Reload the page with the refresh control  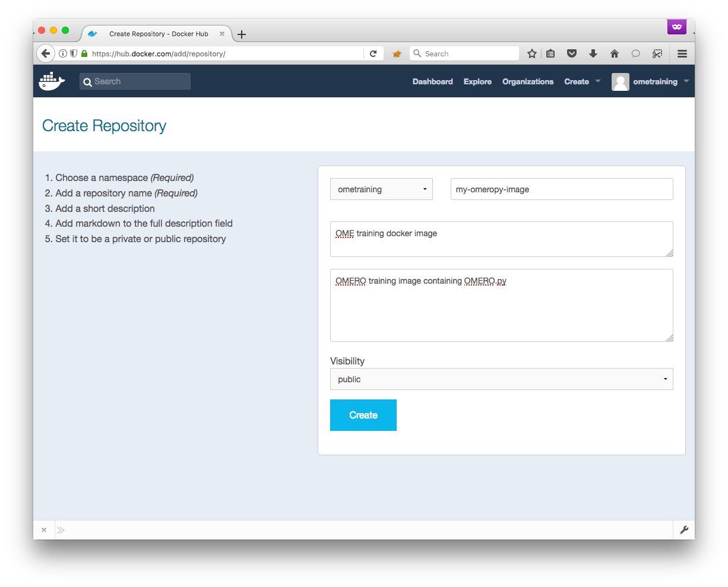pyautogui.click(x=374, y=53)
